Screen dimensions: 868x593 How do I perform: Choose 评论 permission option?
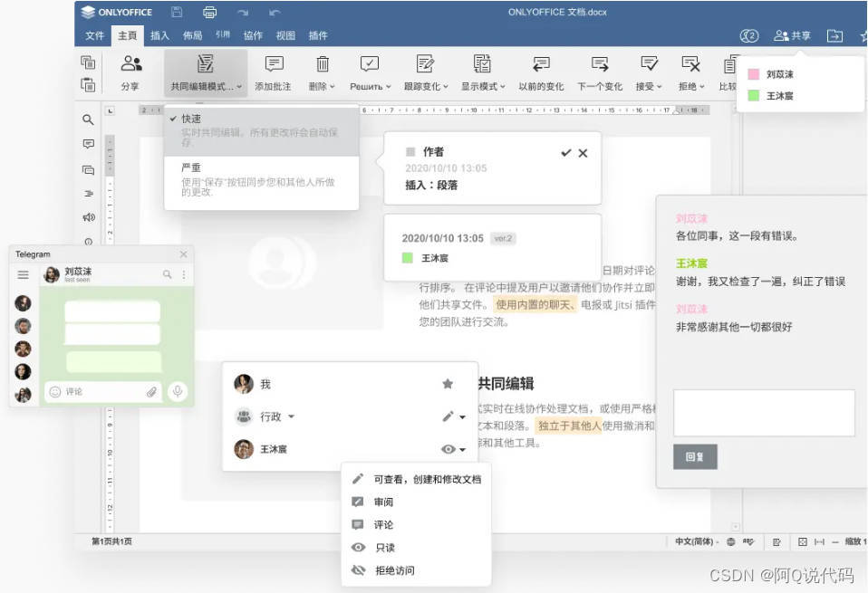point(416,524)
